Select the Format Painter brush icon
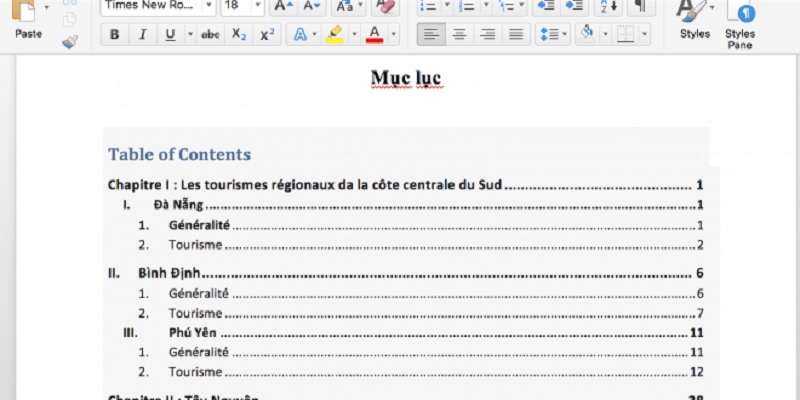This screenshot has width=800, height=400. 70,42
